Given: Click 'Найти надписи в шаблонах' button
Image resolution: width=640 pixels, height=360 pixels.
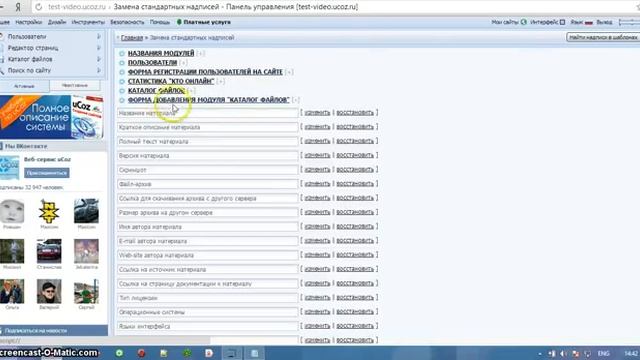Looking at the screenshot, I should [603, 37].
